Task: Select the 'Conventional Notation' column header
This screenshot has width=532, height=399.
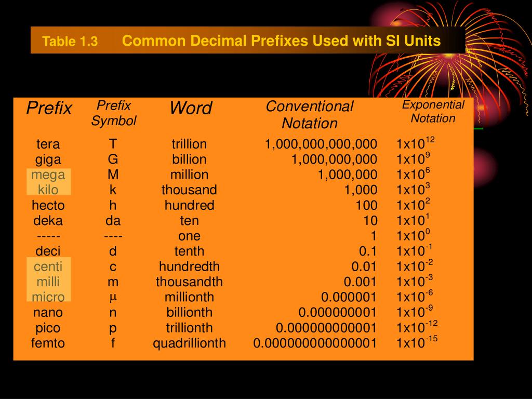Action: (310, 115)
